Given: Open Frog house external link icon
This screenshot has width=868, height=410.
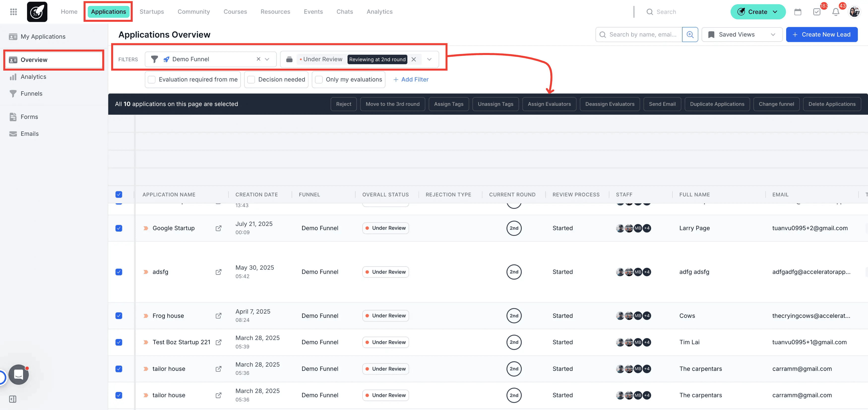Looking at the screenshot, I should [218, 316].
